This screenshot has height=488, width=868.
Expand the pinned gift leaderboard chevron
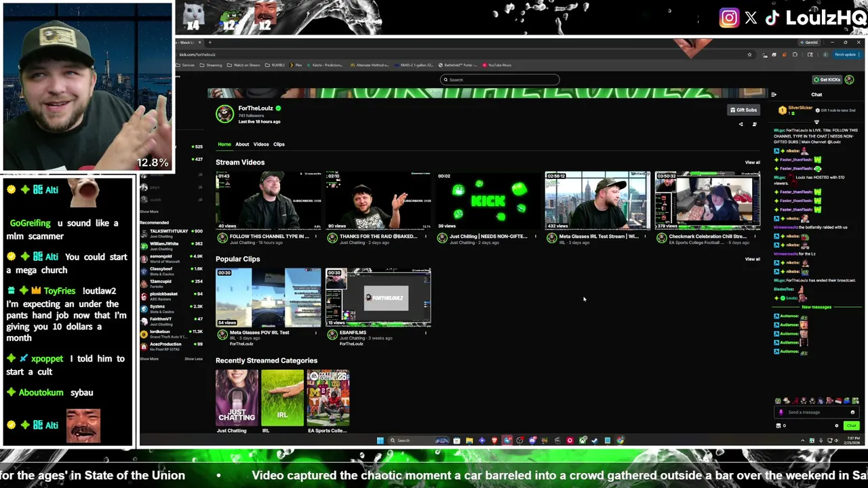(x=816, y=122)
